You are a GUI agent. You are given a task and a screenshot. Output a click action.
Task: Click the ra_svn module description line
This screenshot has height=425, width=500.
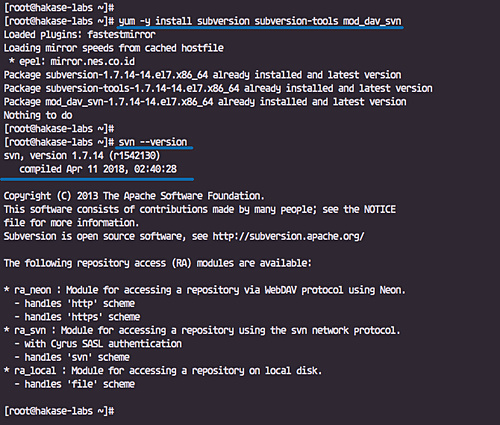[x=202, y=330]
